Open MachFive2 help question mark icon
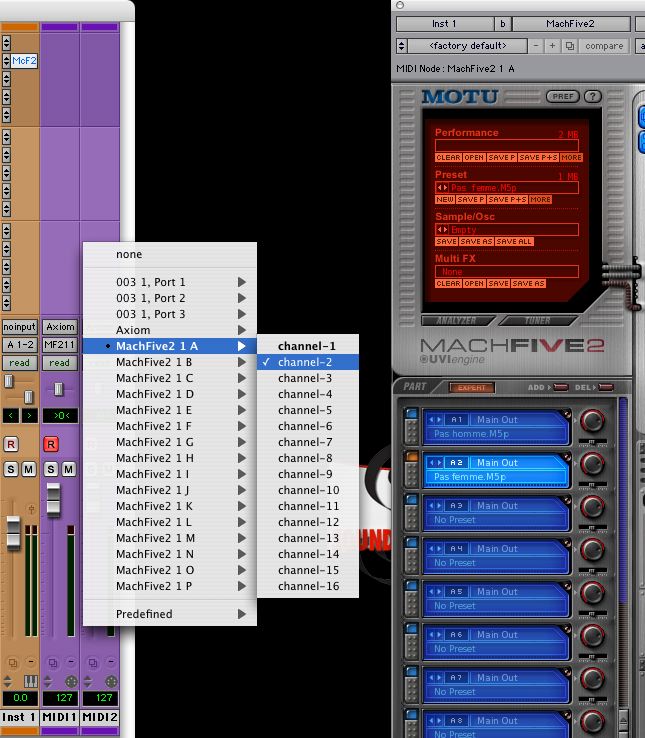This screenshot has width=645, height=738. point(591,97)
